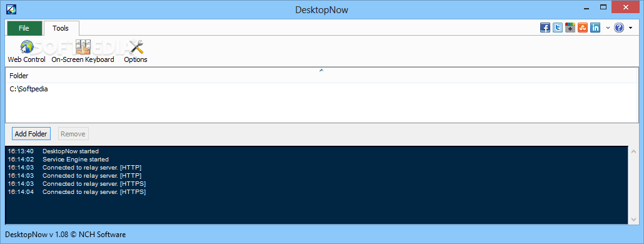Open the Web Control tool
Screen dimensions: 644x244
(x=27, y=52)
